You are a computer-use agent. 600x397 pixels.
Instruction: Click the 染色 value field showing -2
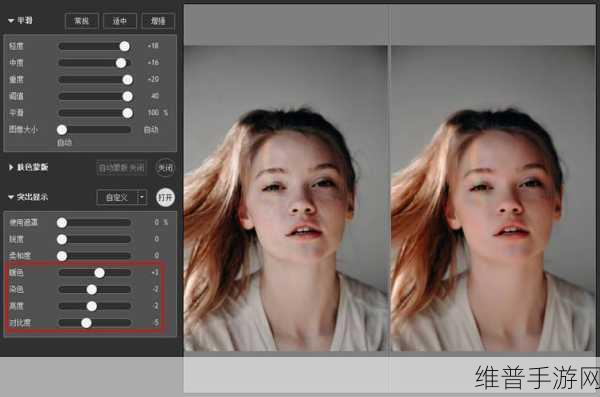(x=155, y=289)
